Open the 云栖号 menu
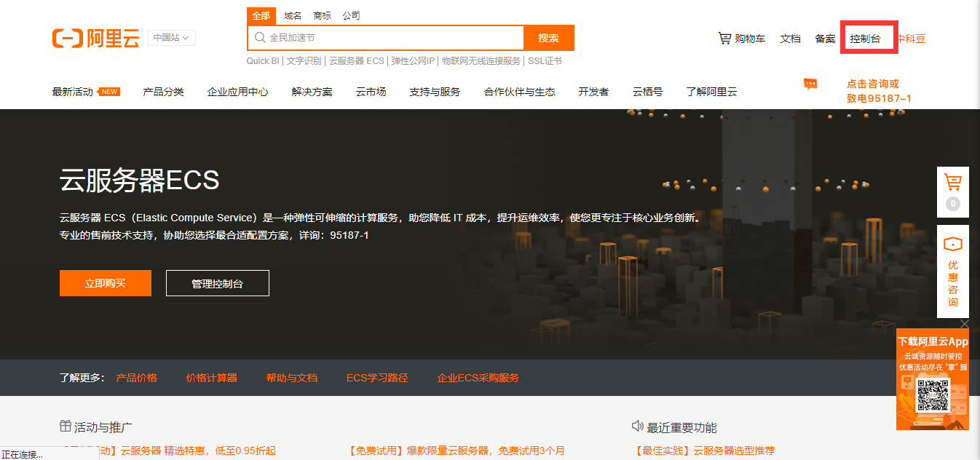This screenshot has height=460, width=980. pos(647,92)
